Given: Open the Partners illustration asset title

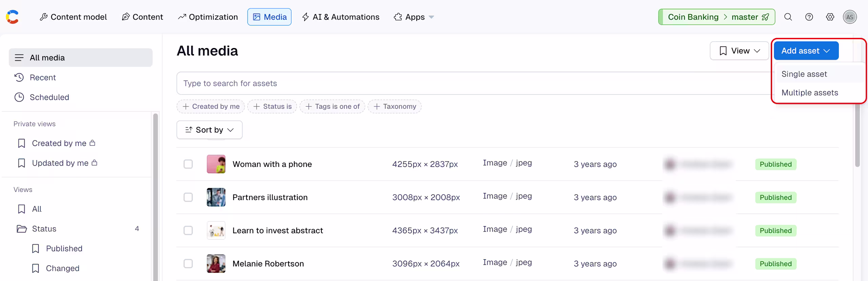Looking at the screenshot, I should [270, 197].
